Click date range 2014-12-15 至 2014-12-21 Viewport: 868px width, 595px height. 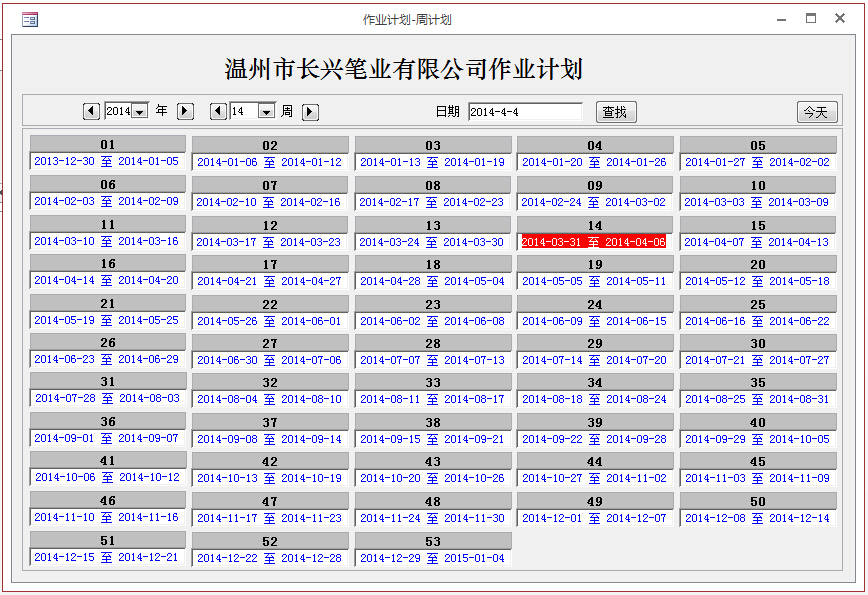pyautogui.click(x=106, y=557)
